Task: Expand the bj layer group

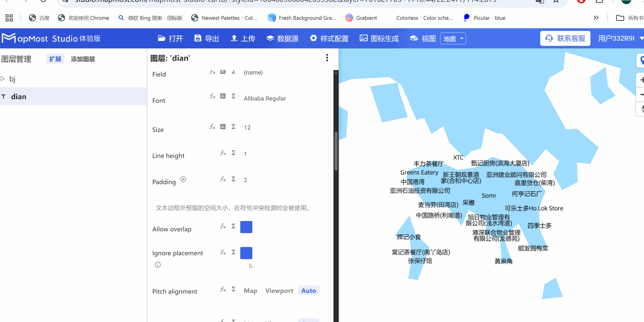Action: pyautogui.click(x=3, y=79)
